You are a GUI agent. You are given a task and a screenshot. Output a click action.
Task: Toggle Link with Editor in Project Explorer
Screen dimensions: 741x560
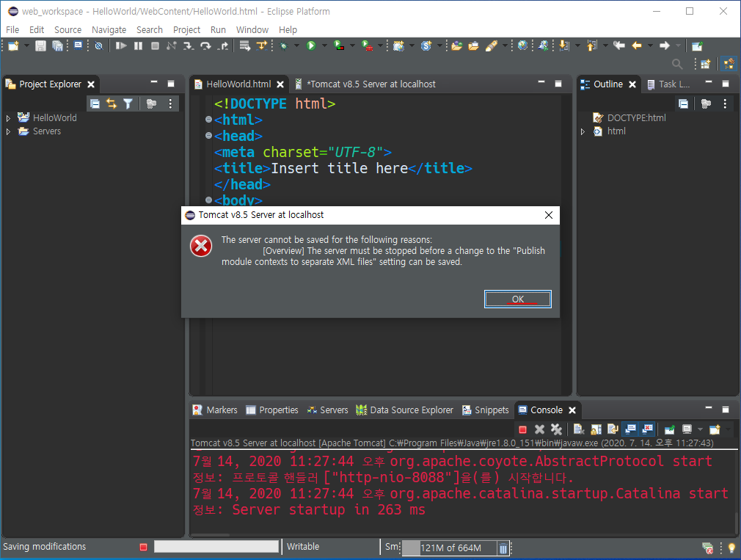pyautogui.click(x=112, y=103)
